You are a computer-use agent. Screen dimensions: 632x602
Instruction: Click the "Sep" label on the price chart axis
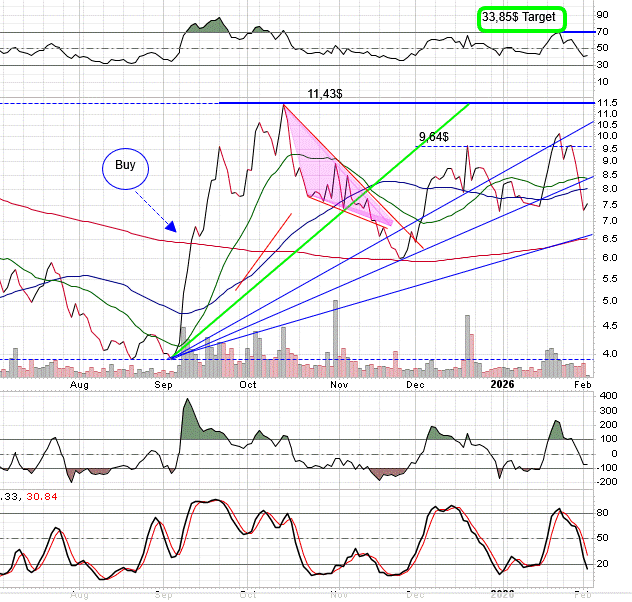165,384
